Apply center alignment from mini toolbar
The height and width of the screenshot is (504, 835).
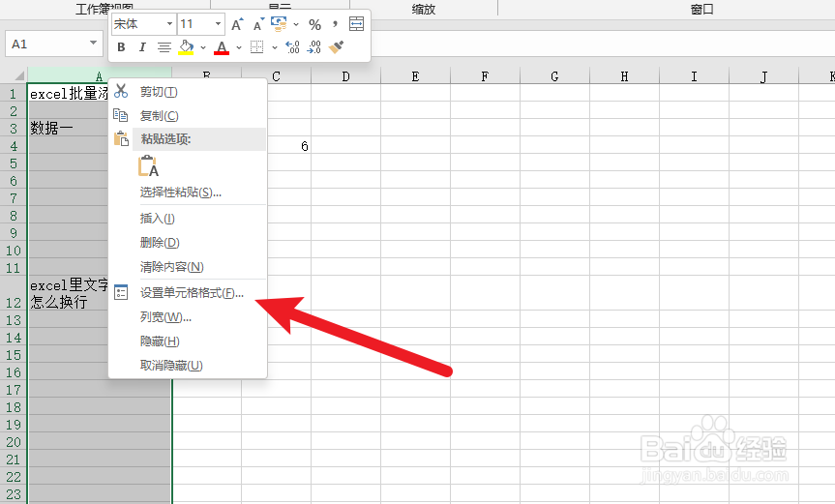tap(164, 47)
